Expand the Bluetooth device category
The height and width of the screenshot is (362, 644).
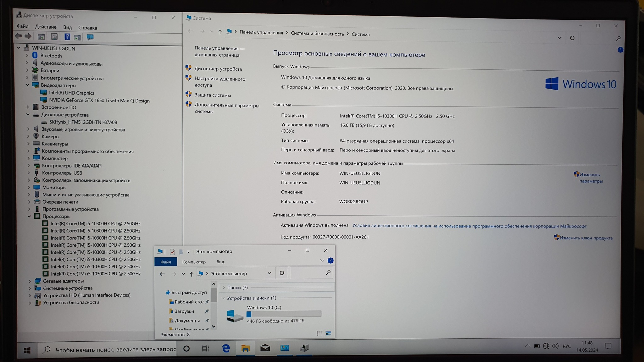(x=27, y=55)
